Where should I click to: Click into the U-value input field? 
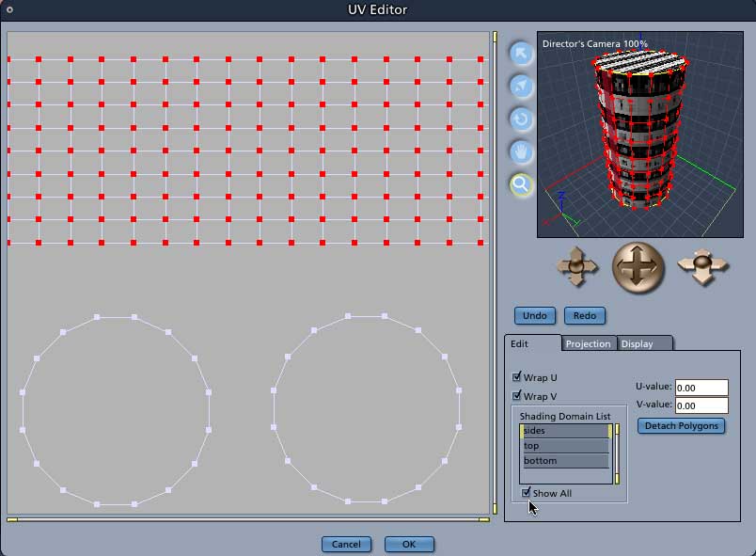[x=701, y=388]
